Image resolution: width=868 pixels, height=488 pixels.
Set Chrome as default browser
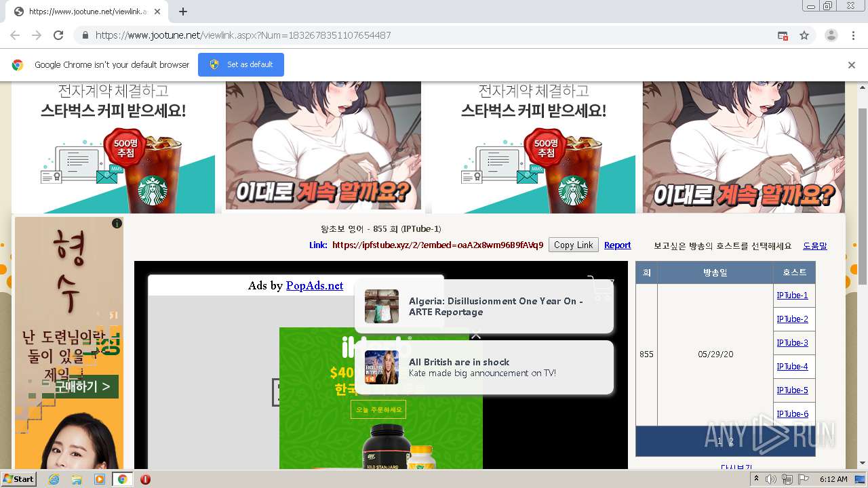click(241, 64)
